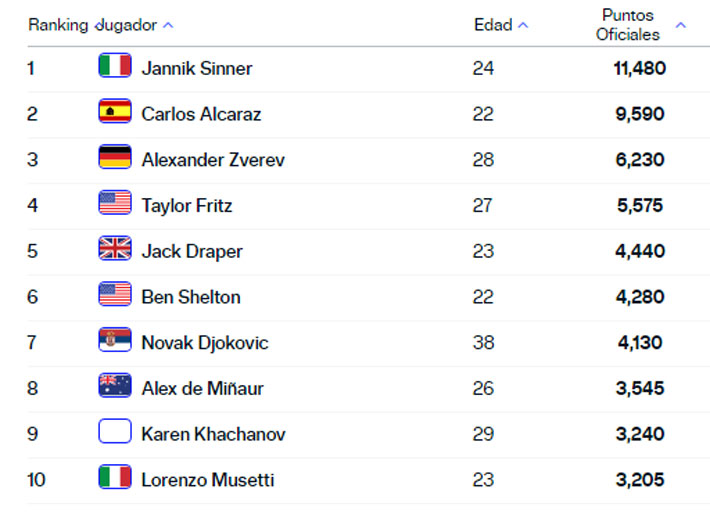
Task: Click the Australian flag beside Alex de Miñaur
Action: point(115,387)
